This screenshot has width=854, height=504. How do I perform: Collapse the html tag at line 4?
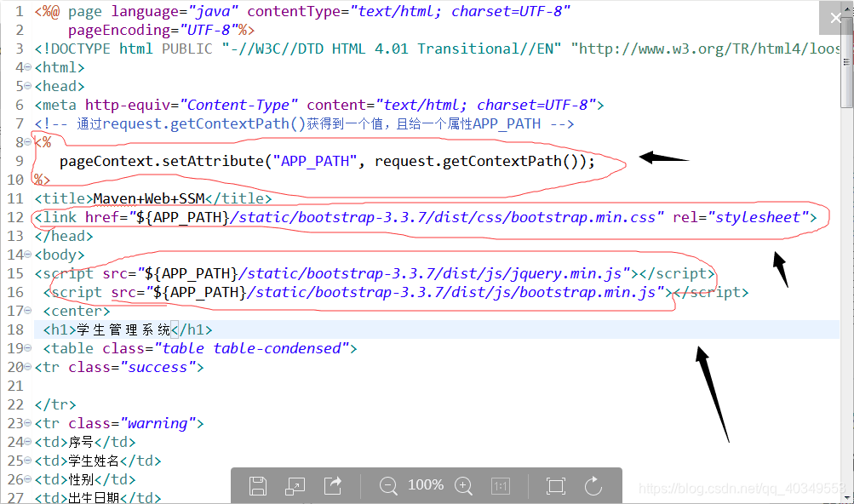pyautogui.click(x=28, y=67)
